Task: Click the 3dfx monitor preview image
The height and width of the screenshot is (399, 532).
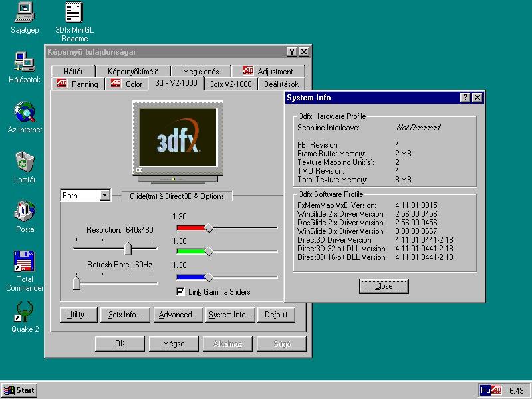Action: click(178, 142)
